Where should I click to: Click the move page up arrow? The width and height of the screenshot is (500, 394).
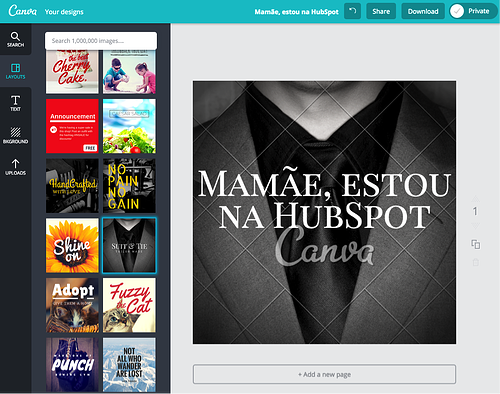pyautogui.click(x=476, y=199)
